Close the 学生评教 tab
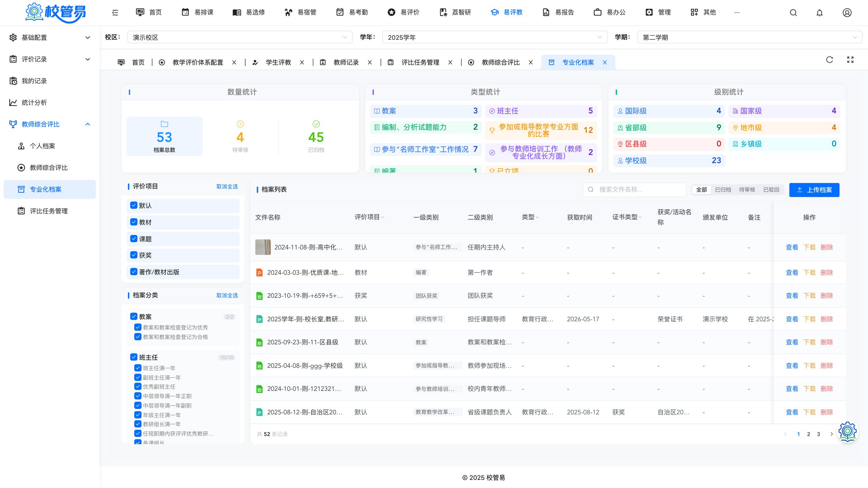This screenshot has width=868, height=488. click(x=302, y=63)
